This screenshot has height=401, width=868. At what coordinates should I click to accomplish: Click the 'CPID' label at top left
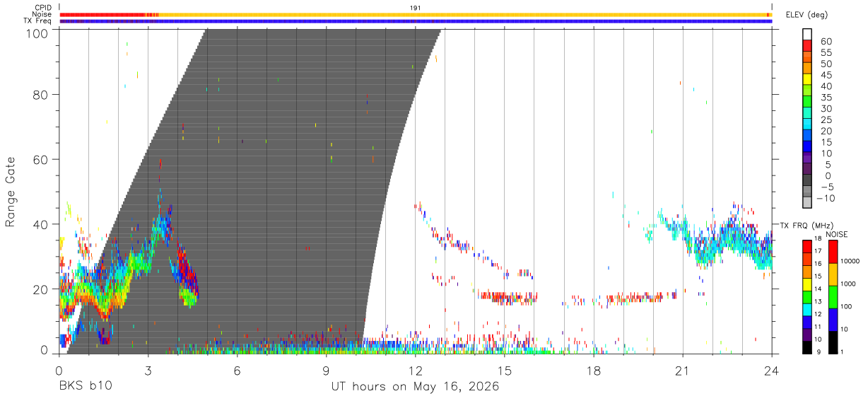click(43, 7)
